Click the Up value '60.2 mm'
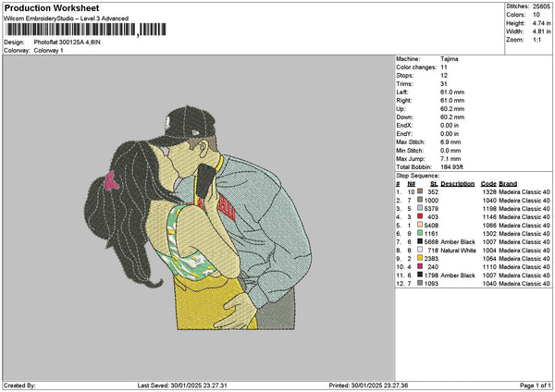The width and height of the screenshot is (555, 392). tap(452, 109)
